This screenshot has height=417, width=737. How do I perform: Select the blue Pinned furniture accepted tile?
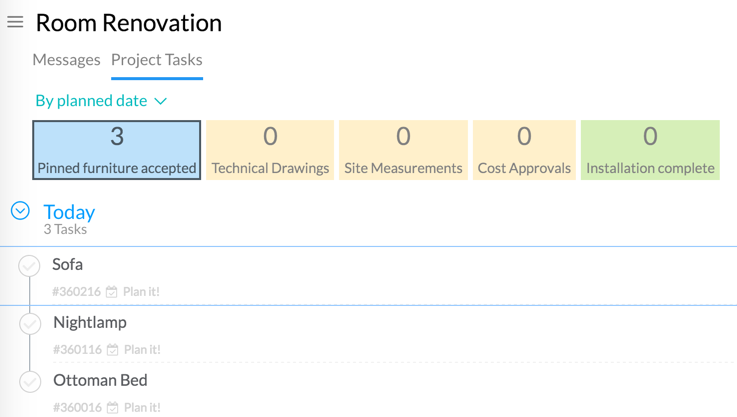[117, 150]
